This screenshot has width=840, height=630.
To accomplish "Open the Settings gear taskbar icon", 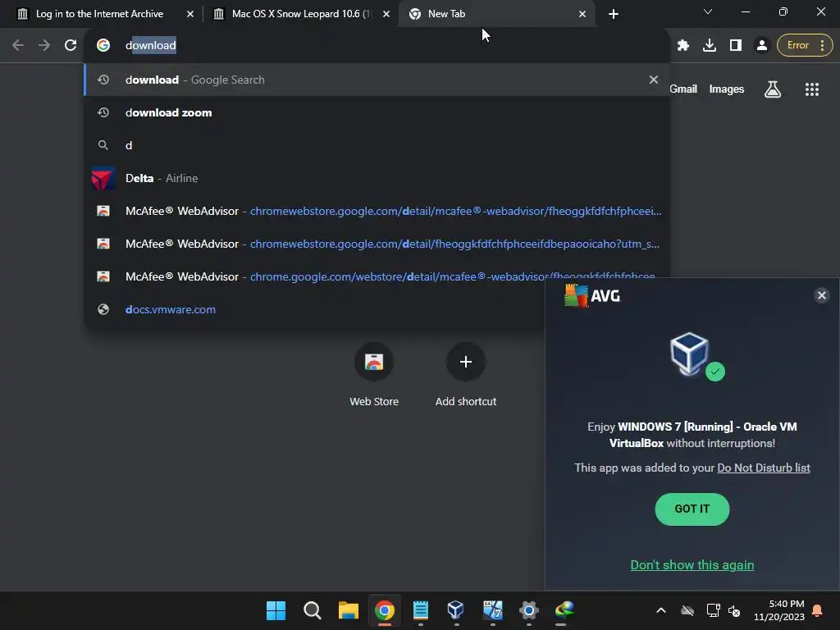I will (528, 610).
